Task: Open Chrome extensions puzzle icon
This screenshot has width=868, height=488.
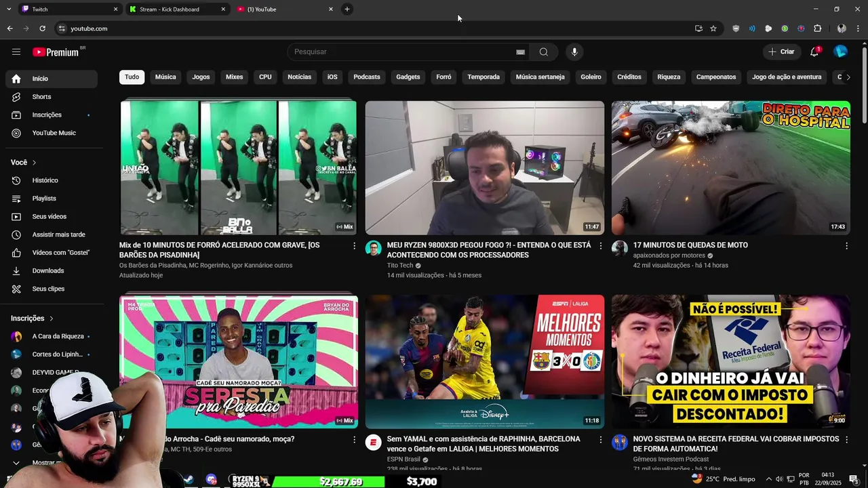Action: (x=817, y=28)
